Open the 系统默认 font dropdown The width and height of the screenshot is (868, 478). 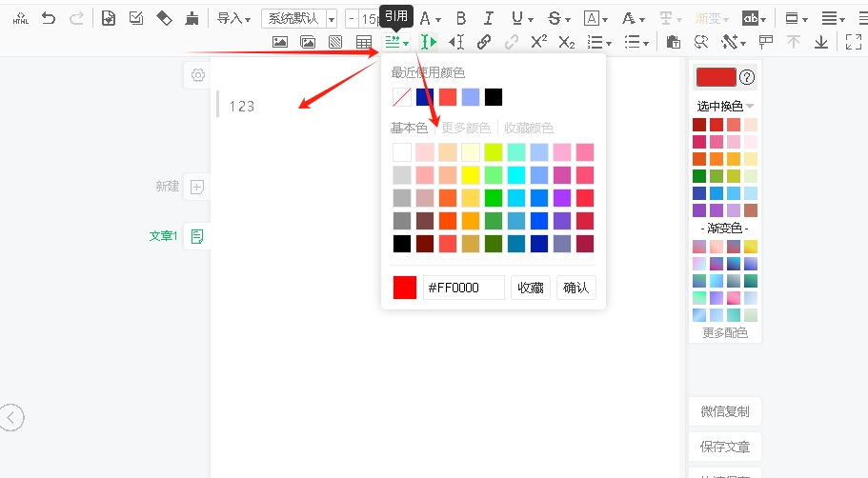click(299, 18)
